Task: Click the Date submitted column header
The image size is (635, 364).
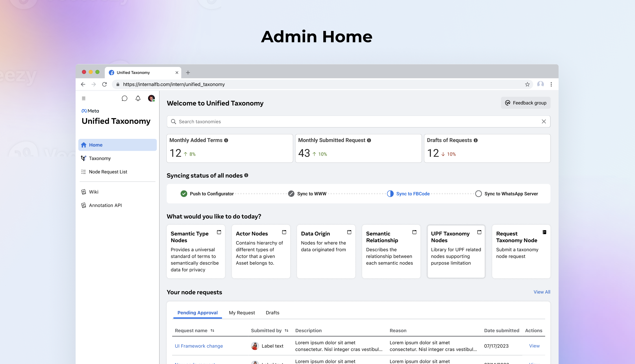Action: 502,330
